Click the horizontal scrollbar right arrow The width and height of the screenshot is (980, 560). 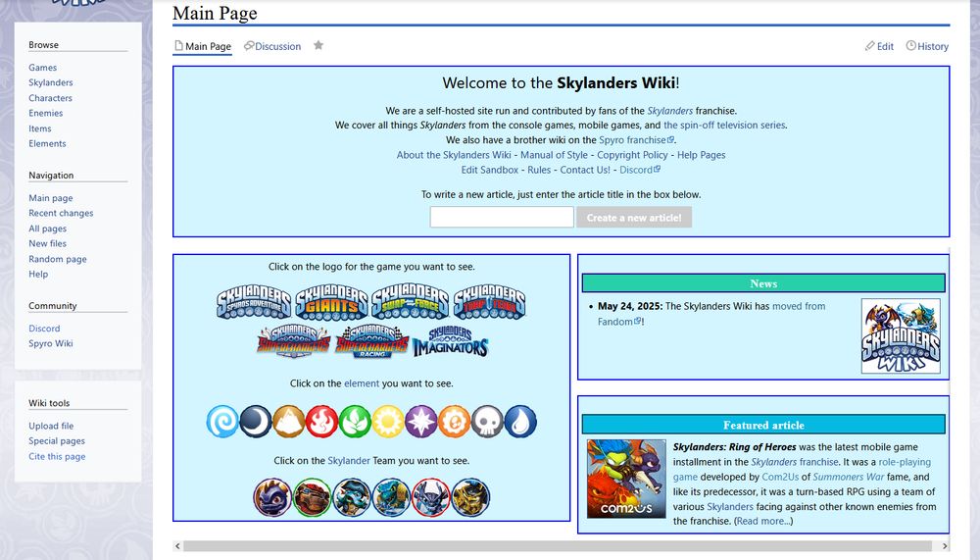(945, 546)
